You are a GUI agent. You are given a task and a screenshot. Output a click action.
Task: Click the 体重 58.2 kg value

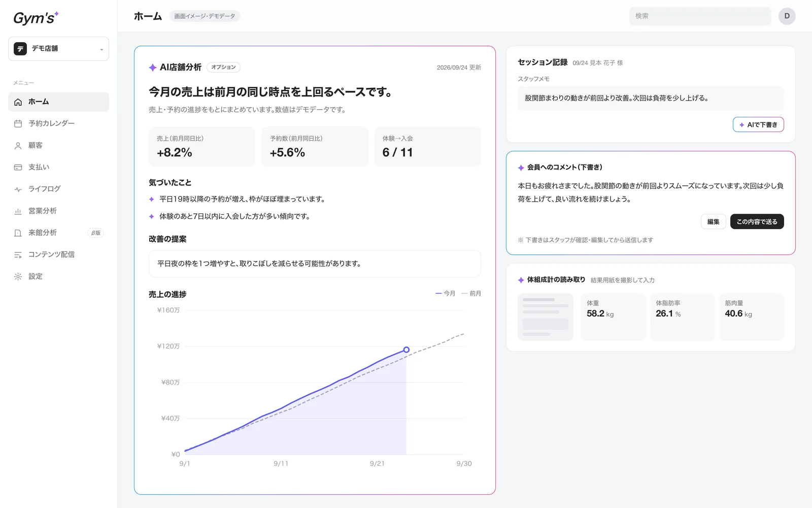click(600, 314)
